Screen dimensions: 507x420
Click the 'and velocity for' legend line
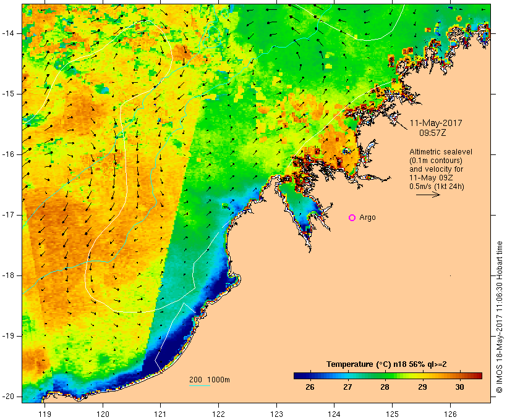tap(436, 169)
